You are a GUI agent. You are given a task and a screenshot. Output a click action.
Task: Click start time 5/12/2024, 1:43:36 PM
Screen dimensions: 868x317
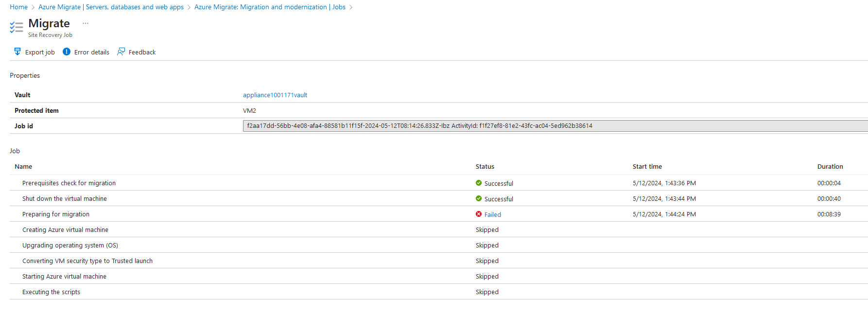tap(664, 183)
